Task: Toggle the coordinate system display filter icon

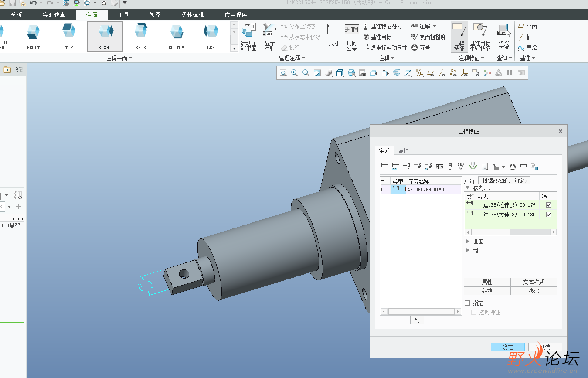Action: pyautogui.click(x=464, y=73)
